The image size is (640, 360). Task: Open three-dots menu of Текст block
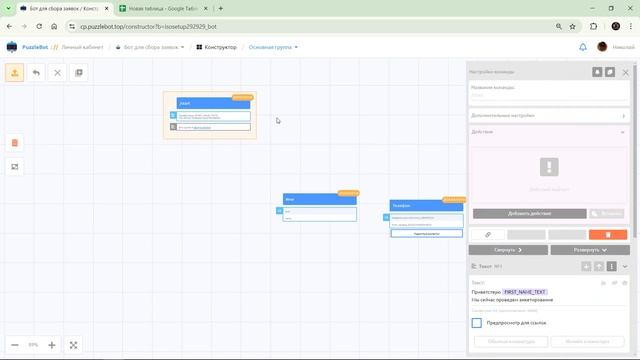pos(611,266)
